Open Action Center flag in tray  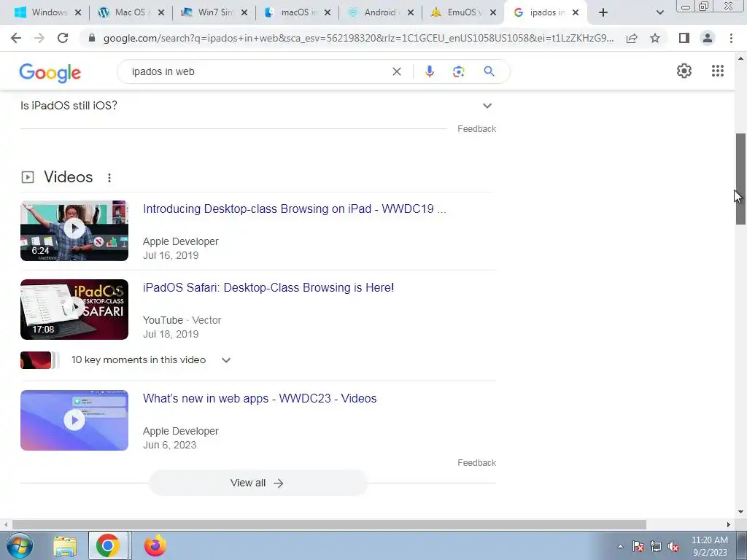[x=638, y=546]
